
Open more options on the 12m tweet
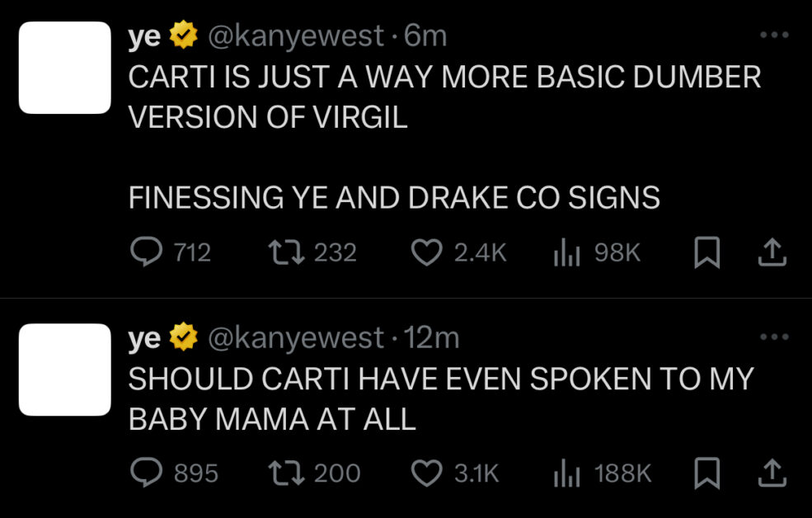point(774,337)
